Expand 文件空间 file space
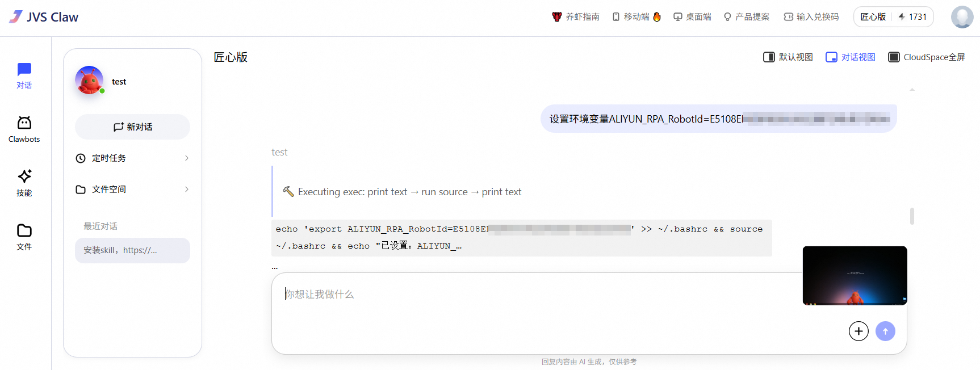980x370 pixels. point(132,189)
